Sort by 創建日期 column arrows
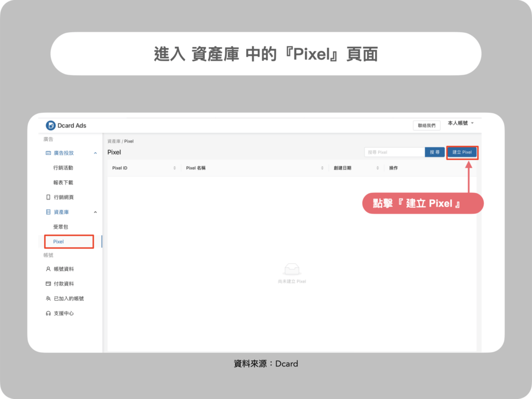Viewport: 532px width, 399px height. (x=378, y=168)
